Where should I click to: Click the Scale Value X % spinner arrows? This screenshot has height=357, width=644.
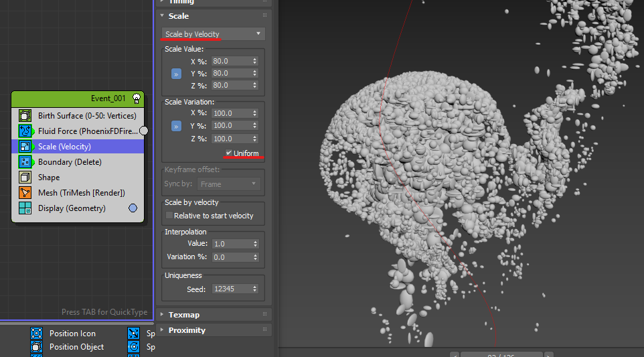coord(255,61)
